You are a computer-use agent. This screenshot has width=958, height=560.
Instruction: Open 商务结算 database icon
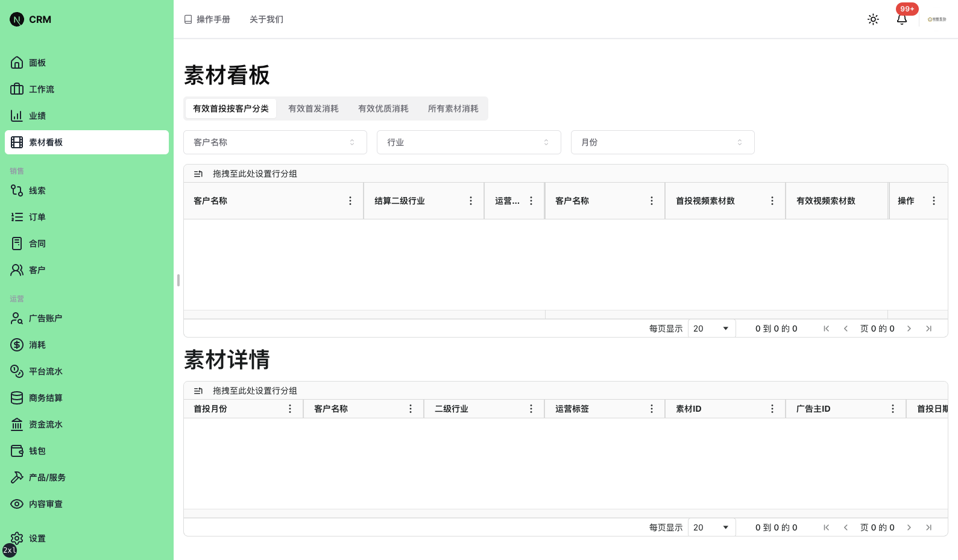point(17,398)
